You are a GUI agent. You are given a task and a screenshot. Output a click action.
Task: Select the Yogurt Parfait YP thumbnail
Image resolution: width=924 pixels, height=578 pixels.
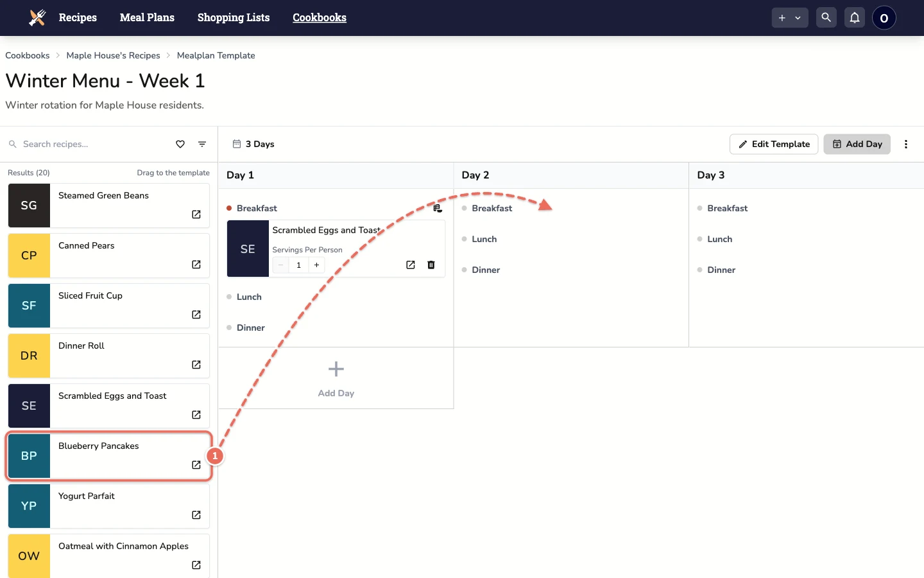[29, 506]
